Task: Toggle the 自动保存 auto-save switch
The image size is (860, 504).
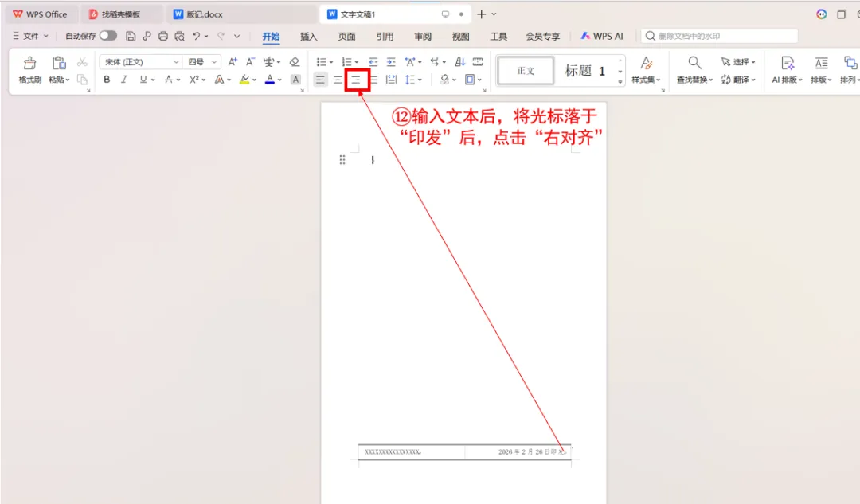Action: (108, 36)
